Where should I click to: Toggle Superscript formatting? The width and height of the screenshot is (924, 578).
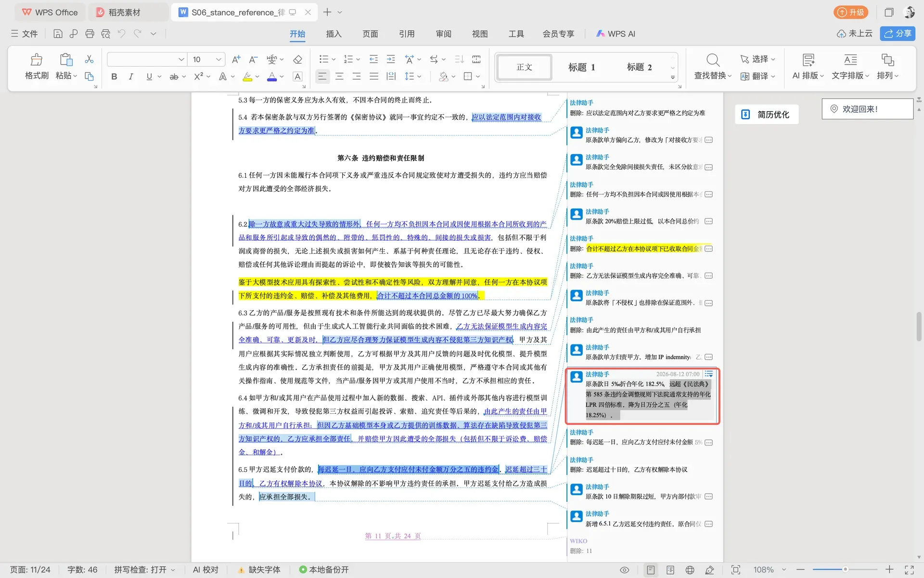coord(199,76)
